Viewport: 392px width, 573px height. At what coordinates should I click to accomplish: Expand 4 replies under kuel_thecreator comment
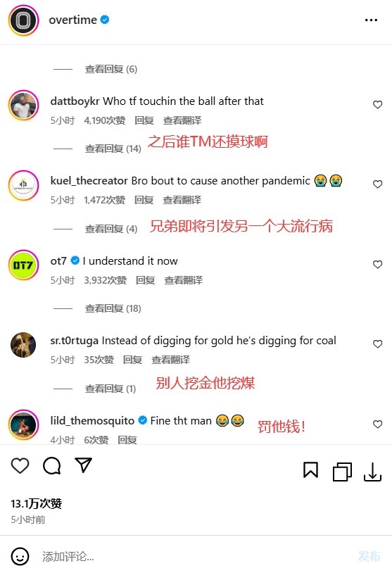(x=111, y=229)
